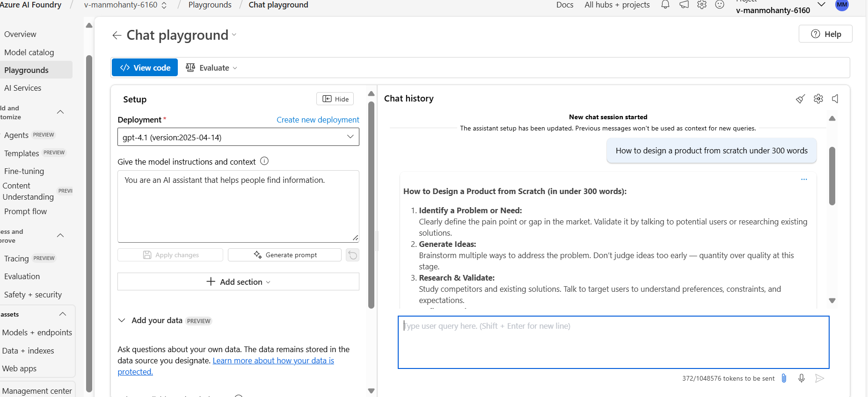
Task: Open the three-dot menu on the response
Action: tap(804, 179)
